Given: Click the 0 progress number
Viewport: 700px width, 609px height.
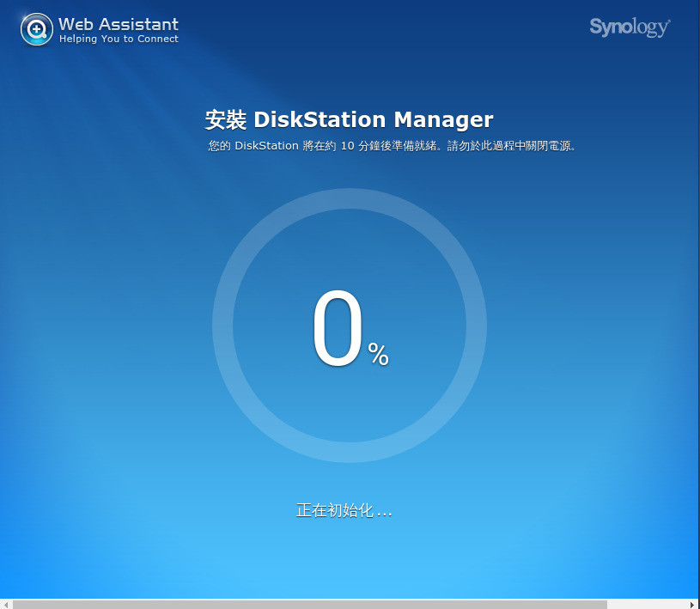Looking at the screenshot, I should click(x=337, y=328).
